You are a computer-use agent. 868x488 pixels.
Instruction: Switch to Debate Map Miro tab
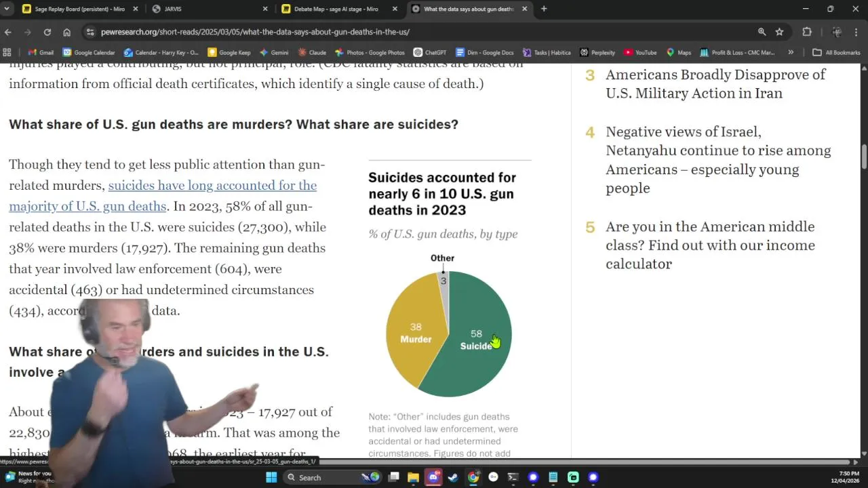pos(340,9)
